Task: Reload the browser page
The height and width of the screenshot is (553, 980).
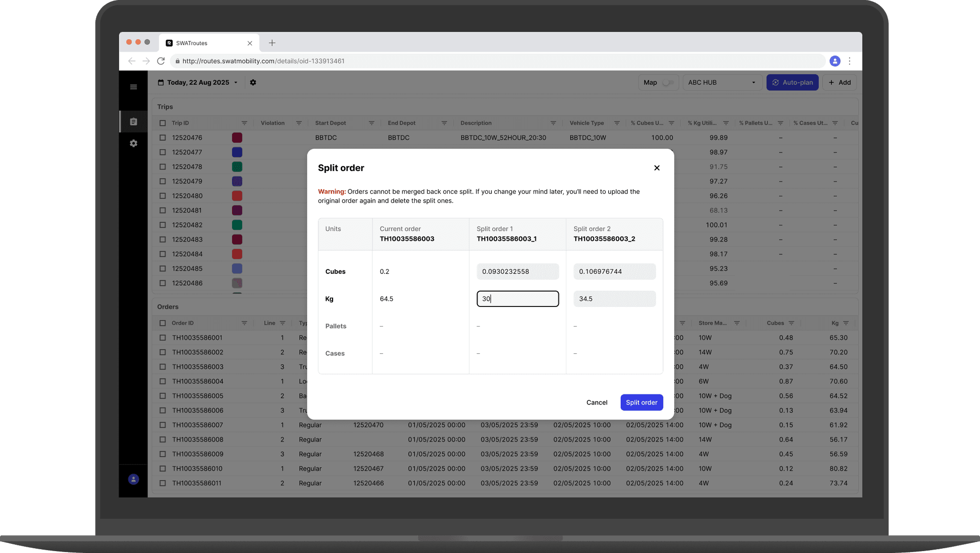Action: [x=161, y=61]
